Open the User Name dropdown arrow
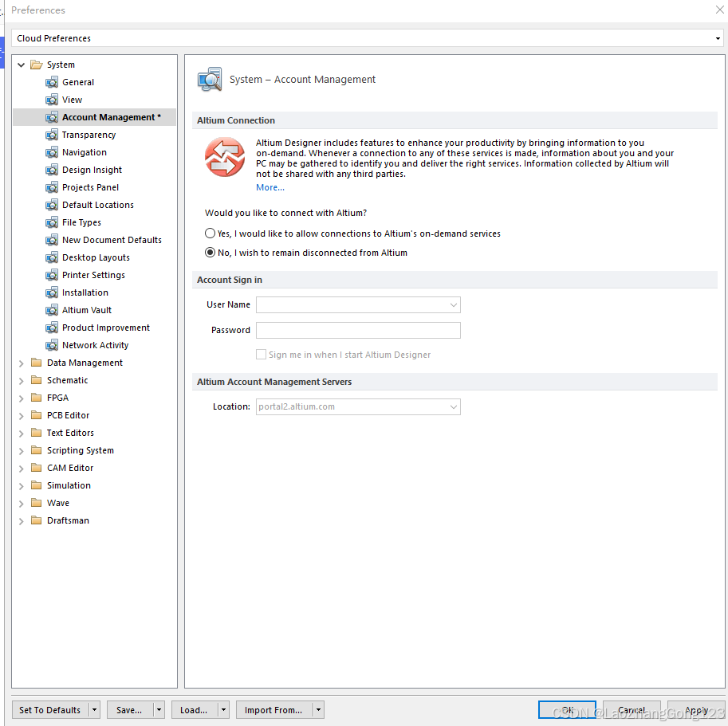 (x=454, y=304)
